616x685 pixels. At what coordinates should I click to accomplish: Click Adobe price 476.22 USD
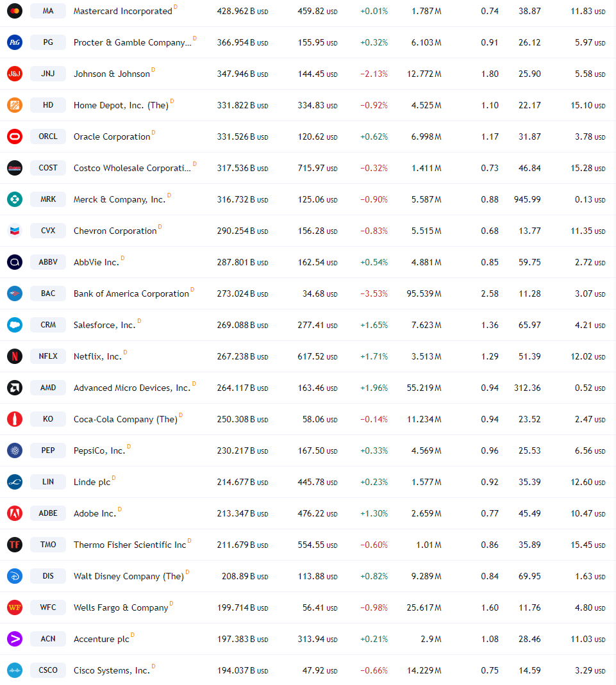click(317, 514)
